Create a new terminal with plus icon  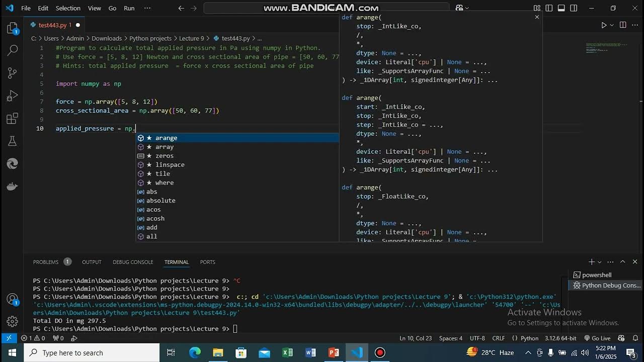click(x=592, y=262)
